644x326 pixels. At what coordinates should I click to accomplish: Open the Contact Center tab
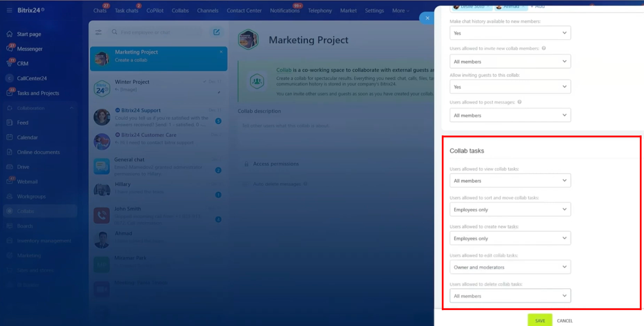pyautogui.click(x=244, y=10)
